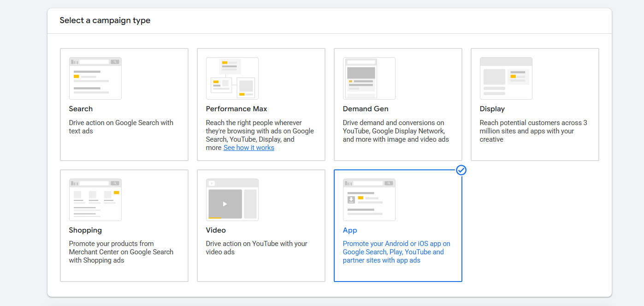
Task: Select the Demand Gen illustration thumbnail
Action: pyautogui.click(x=369, y=78)
